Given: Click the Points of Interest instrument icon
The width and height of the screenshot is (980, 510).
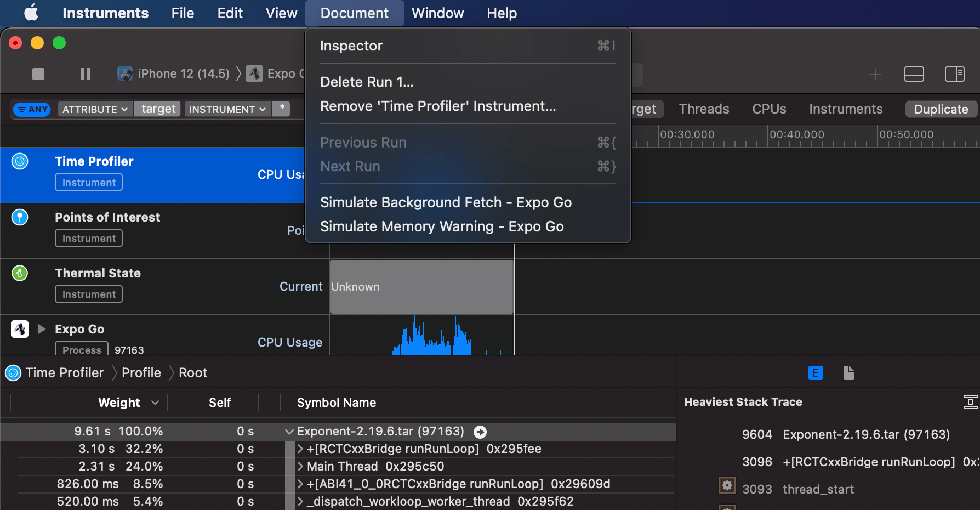Looking at the screenshot, I should [19, 217].
